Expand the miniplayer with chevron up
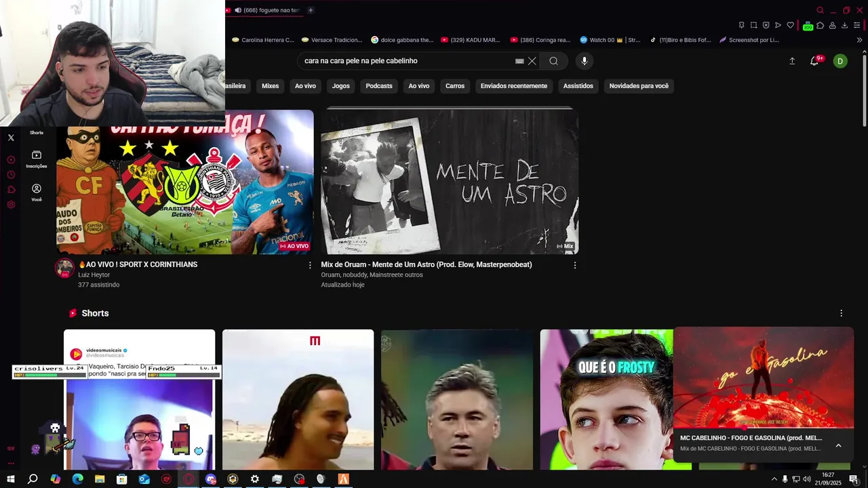 [x=838, y=445]
